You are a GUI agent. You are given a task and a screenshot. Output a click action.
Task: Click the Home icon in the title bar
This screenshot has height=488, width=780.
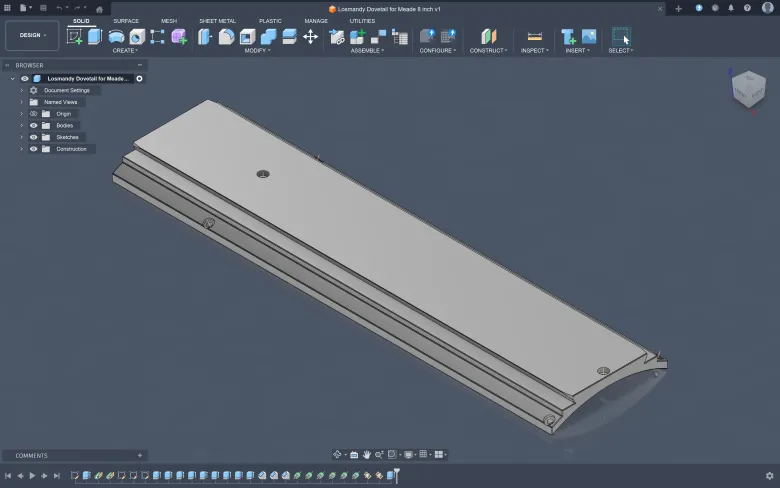click(99, 8)
